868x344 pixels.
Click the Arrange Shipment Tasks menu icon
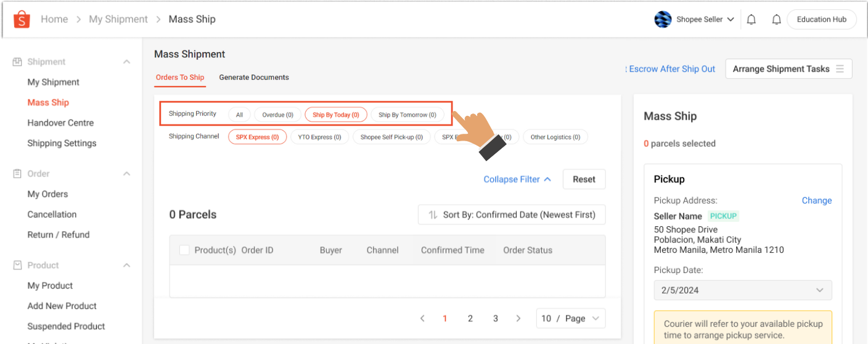[x=840, y=69]
